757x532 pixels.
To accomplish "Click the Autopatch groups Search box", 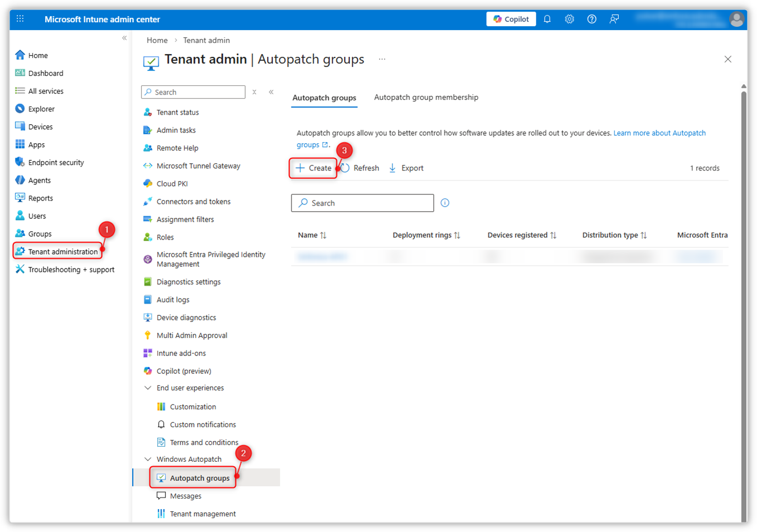I will point(362,203).
